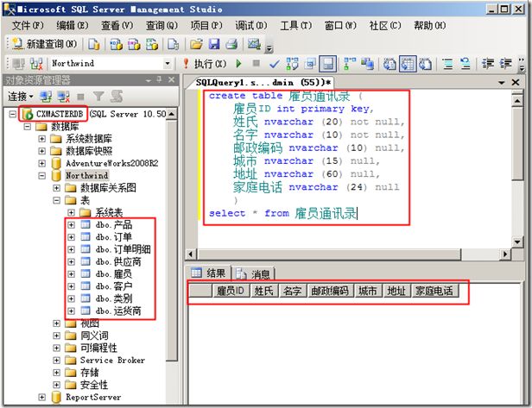Toggle Include Actual Execution Plan icon

(350, 64)
